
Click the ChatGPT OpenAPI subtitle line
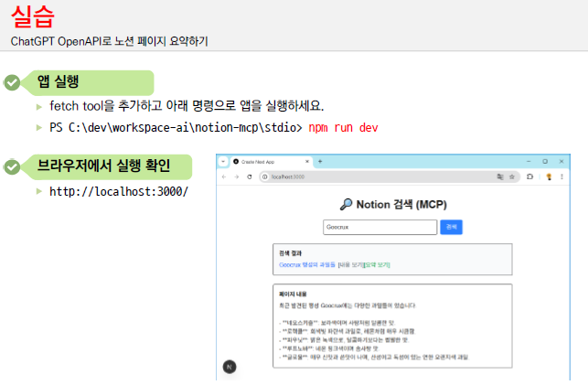(109, 41)
